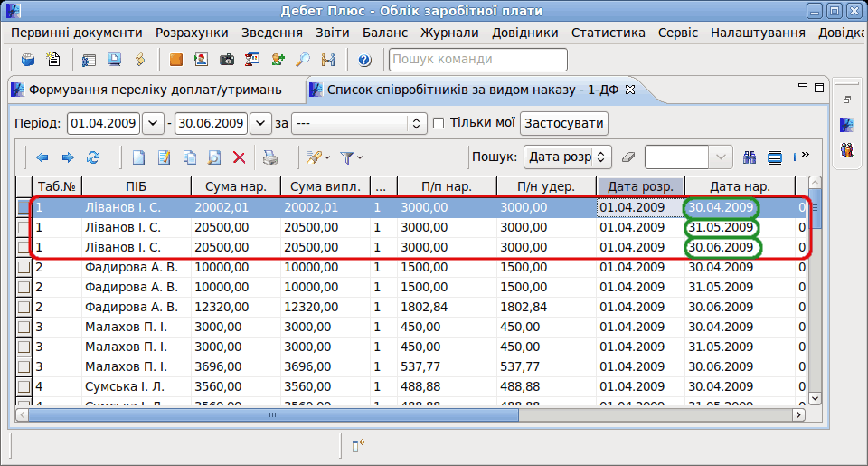Click the Застосувати button
Image resolution: width=868 pixels, height=466 pixels.
click(x=563, y=123)
